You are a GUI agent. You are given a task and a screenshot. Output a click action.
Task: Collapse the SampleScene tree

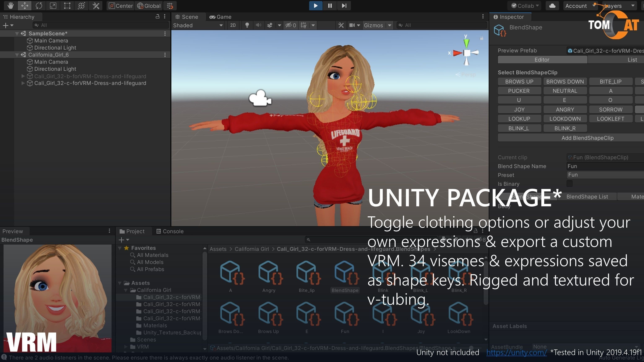[x=17, y=34]
